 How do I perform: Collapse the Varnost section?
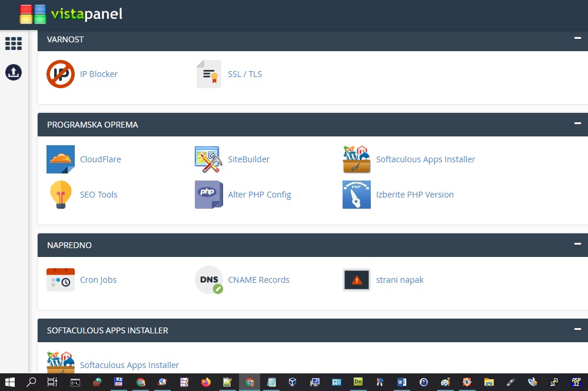[577, 38]
